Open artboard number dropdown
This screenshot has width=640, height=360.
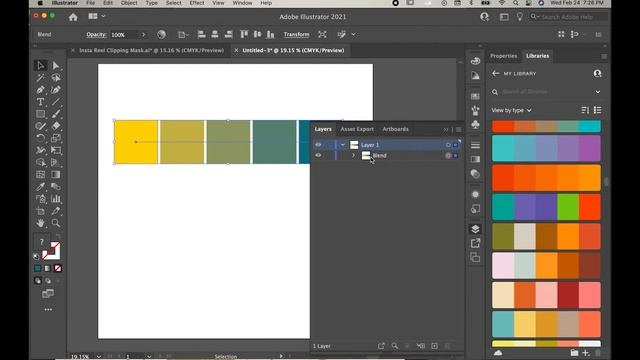(149, 356)
